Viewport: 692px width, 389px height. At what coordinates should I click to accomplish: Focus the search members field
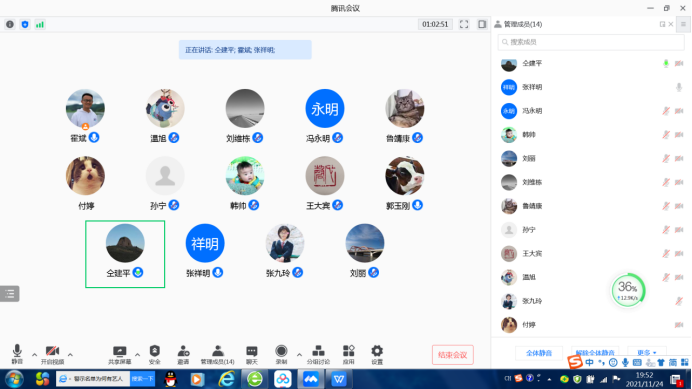click(x=591, y=42)
